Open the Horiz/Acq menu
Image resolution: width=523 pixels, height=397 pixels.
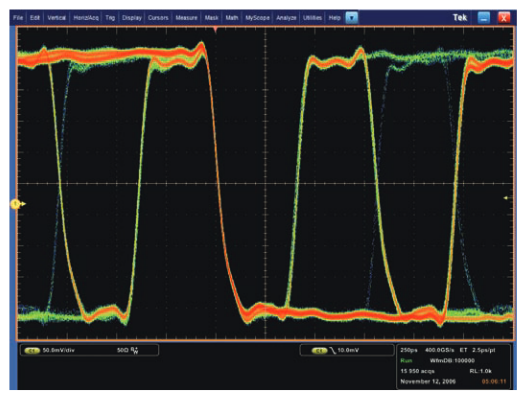click(x=86, y=18)
